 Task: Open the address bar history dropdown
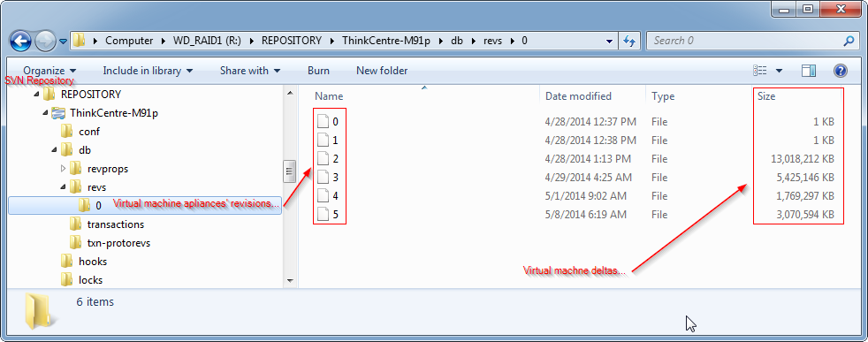click(x=610, y=41)
